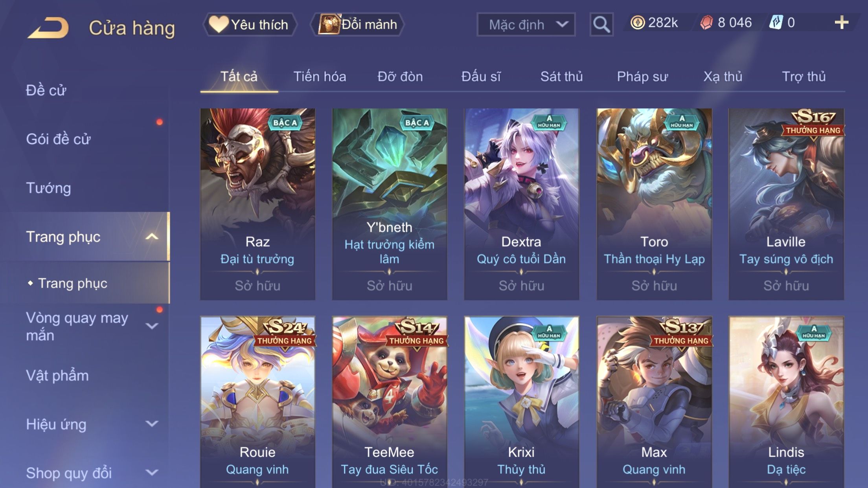Click the red gem currency icon
The image size is (868, 488).
click(x=706, y=22)
